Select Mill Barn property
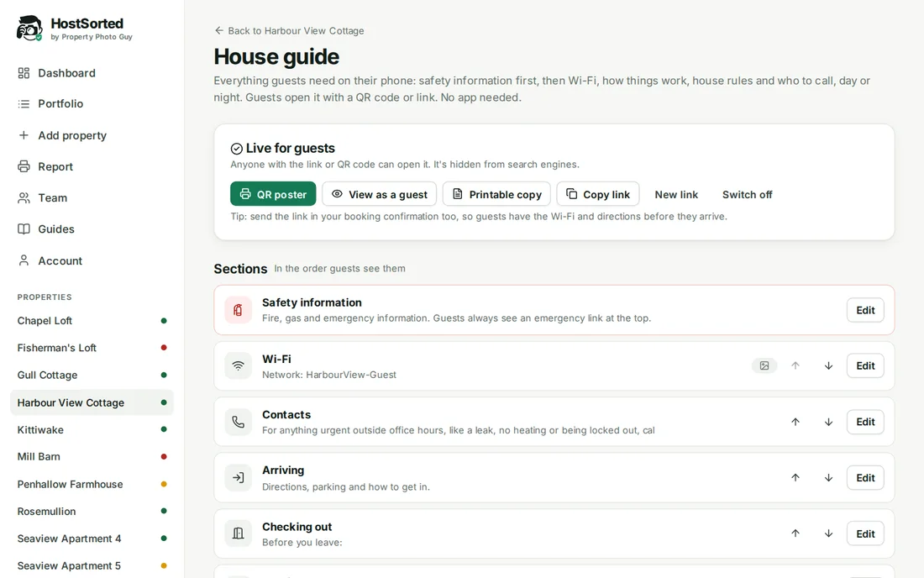Image resolution: width=924 pixels, height=578 pixels. 92,457
